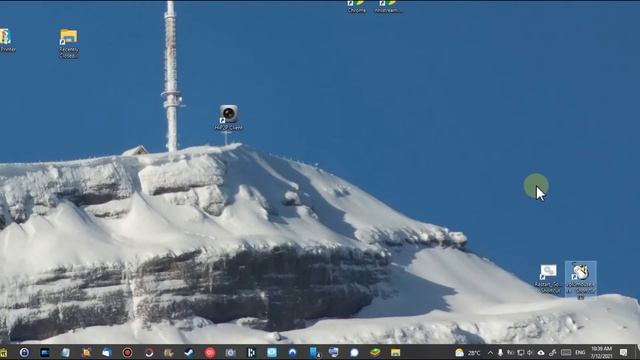The height and width of the screenshot is (360, 640).
Task: Open the dark taskbar icon with white bars
Action: [x=251, y=352]
